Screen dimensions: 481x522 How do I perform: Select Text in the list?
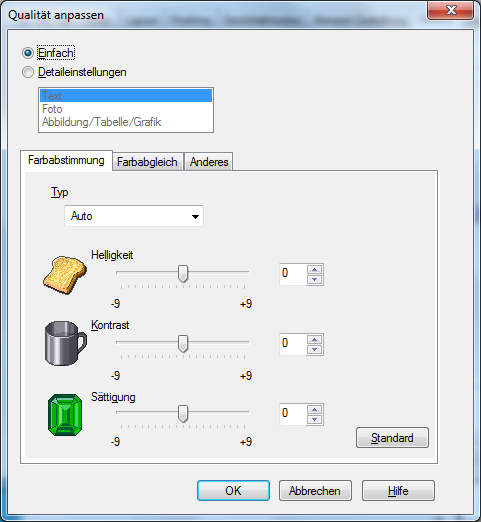click(126, 96)
